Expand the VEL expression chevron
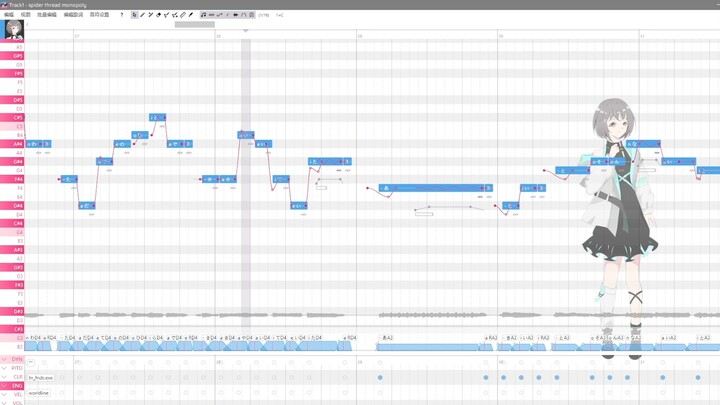The height and width of the screenshot is (405, 720). tap(4, 394)
